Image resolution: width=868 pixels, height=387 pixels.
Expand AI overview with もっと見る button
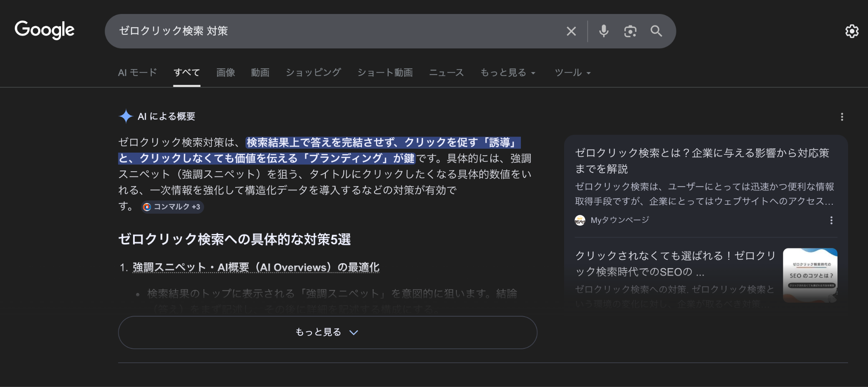(327, 332)
